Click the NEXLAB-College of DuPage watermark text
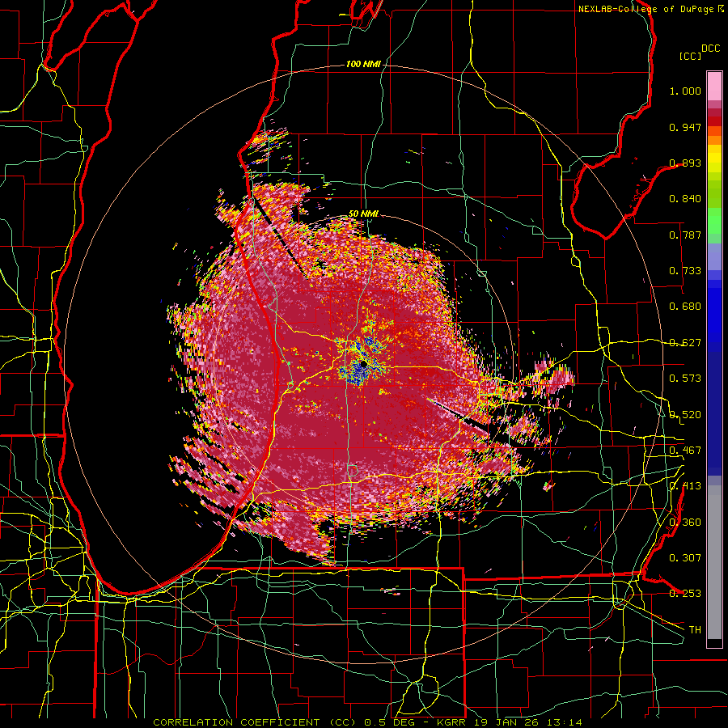The image size is (728, 728). click(645, 9)
